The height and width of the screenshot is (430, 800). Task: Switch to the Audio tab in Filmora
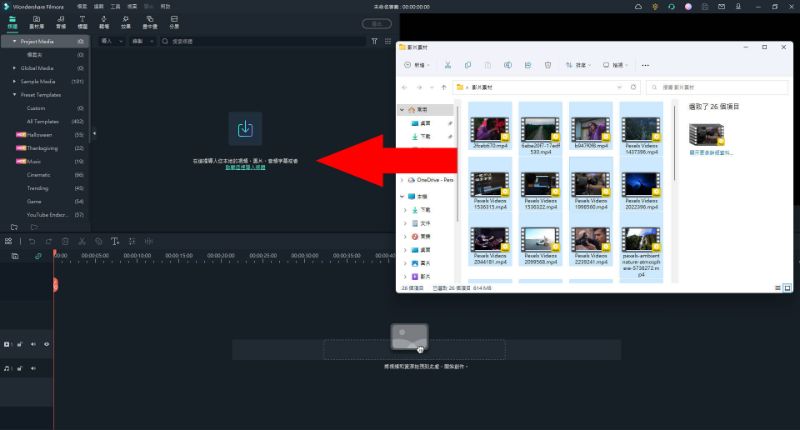coord(61,22)
